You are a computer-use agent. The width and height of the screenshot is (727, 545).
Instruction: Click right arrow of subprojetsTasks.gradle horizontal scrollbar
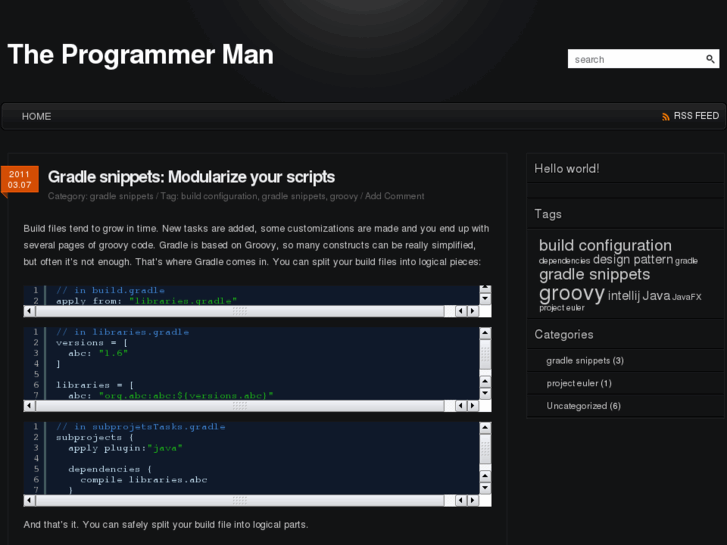coord(472,500)
